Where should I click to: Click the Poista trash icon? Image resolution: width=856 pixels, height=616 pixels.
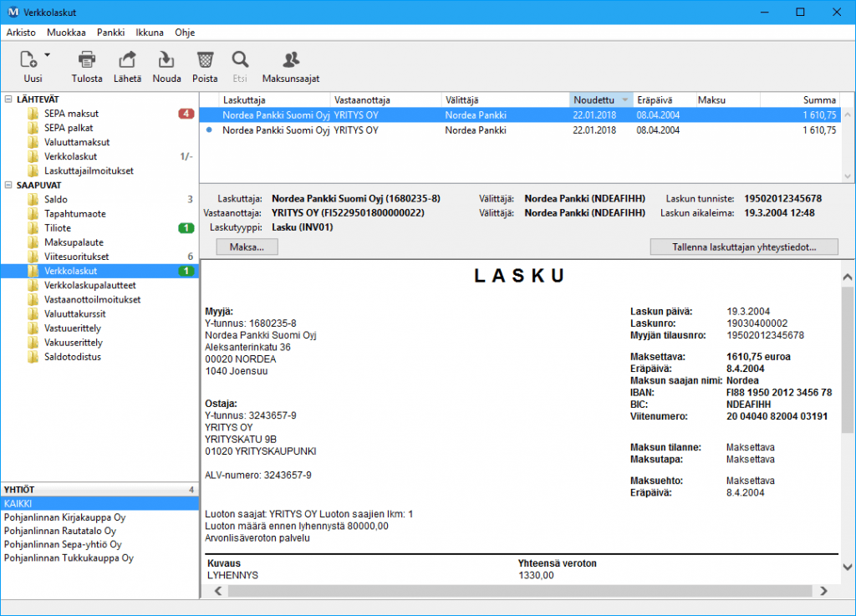[205, 60]
